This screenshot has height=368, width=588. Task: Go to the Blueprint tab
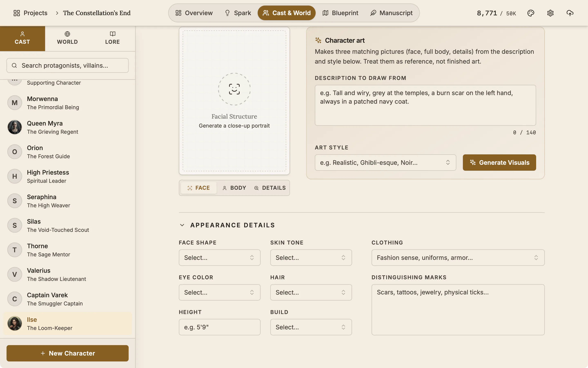tap(340, 13)
